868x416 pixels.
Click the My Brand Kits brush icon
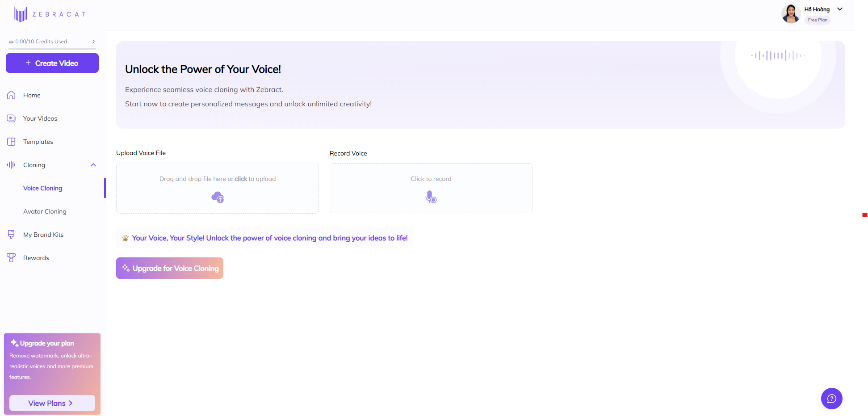(x=11, y=235)
